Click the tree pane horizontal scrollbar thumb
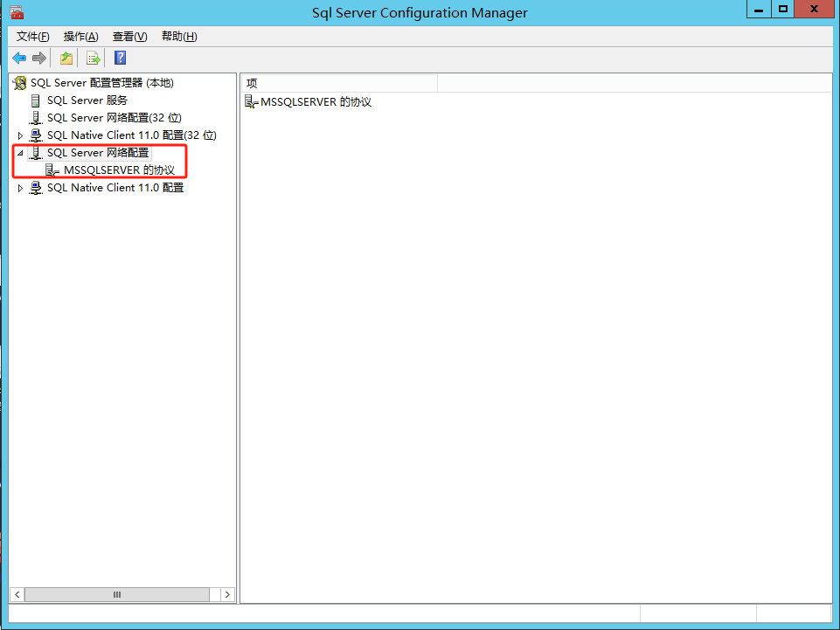The height and width of the screenshot is (630, 840). point(117,595)
